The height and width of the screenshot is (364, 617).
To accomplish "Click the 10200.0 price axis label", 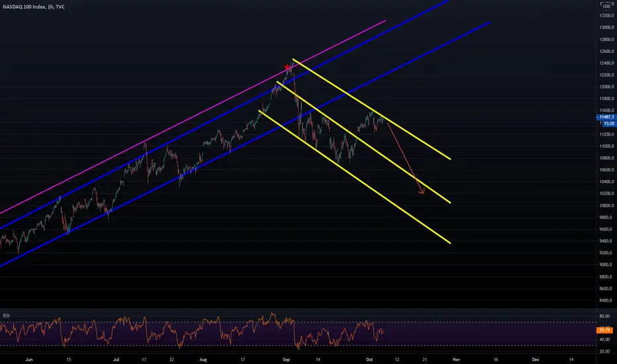I will click(606, 193).
